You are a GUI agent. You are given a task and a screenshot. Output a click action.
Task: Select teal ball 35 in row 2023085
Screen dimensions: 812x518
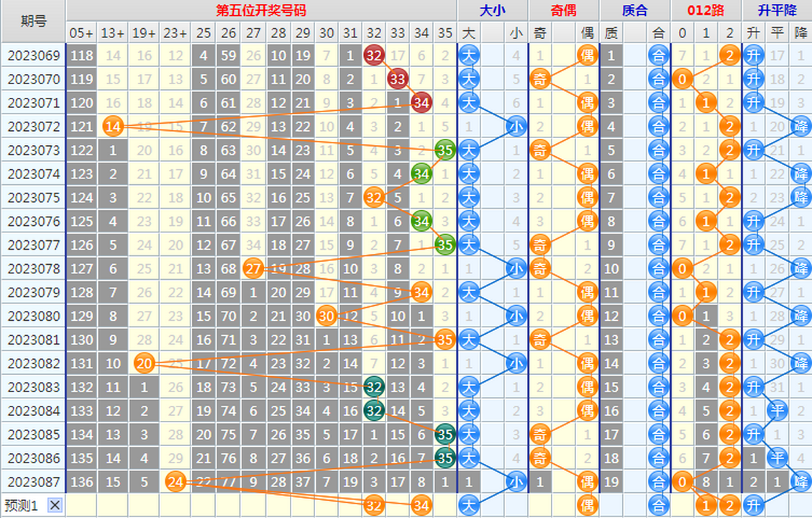point(445,435)
